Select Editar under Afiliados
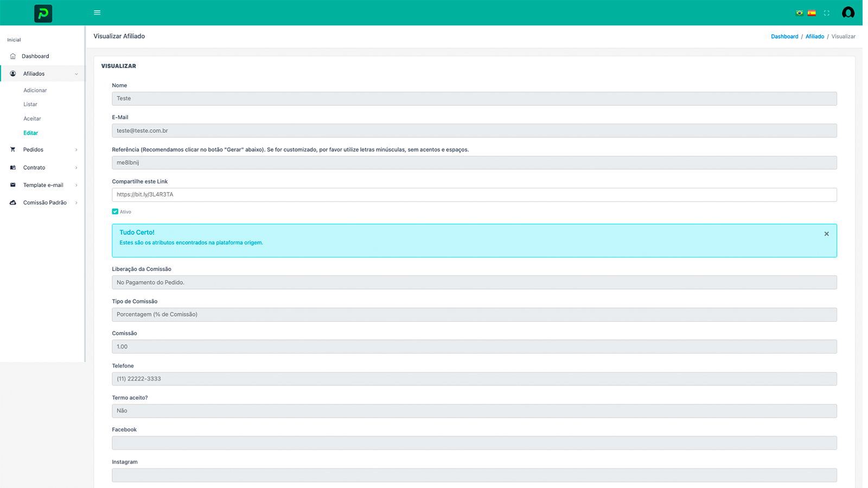868x488 pixels. coord(30,133)
